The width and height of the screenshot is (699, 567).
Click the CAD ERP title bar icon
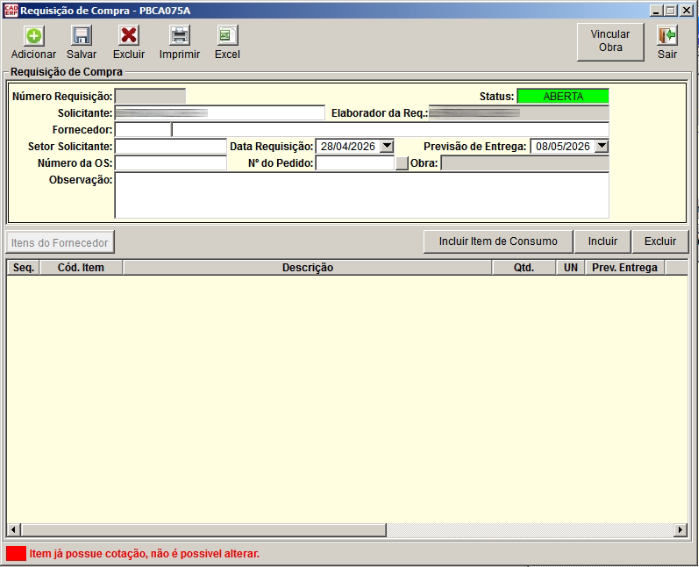pyautogui.click(x=11, y=10)
